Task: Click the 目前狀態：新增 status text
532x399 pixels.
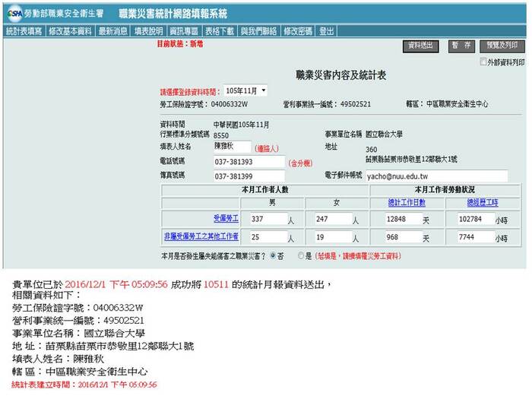Action: 180,44
